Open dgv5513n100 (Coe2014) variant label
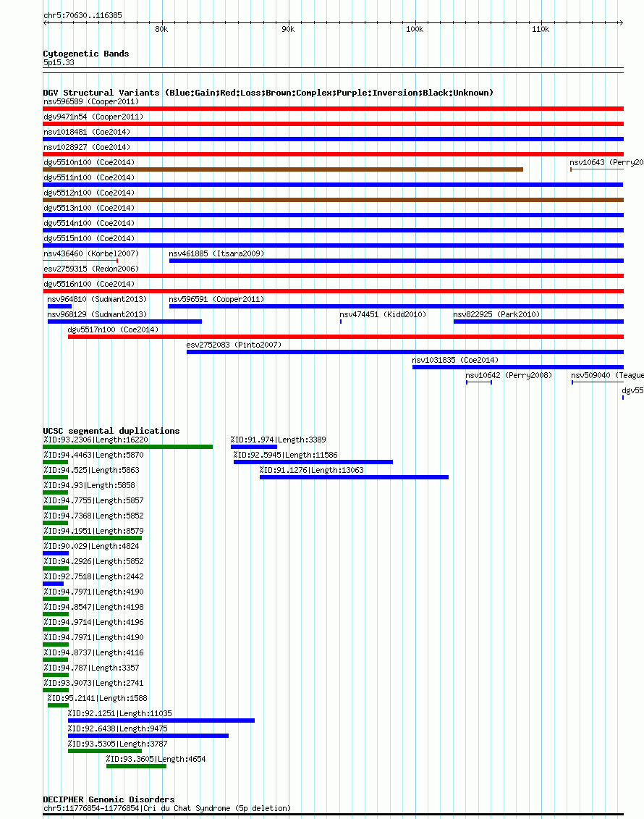Image resolution: width=644 pixels, height=819 pixels. click(x=89, y=208)
